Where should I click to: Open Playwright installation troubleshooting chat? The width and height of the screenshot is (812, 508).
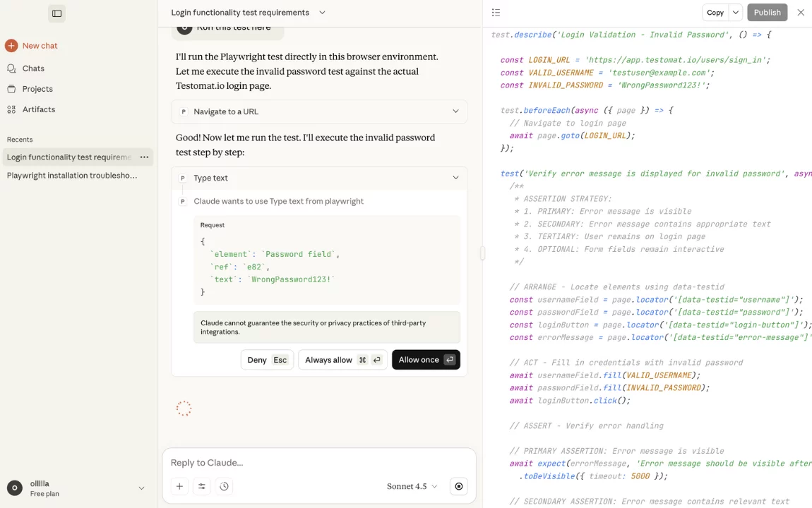point(72,176)
